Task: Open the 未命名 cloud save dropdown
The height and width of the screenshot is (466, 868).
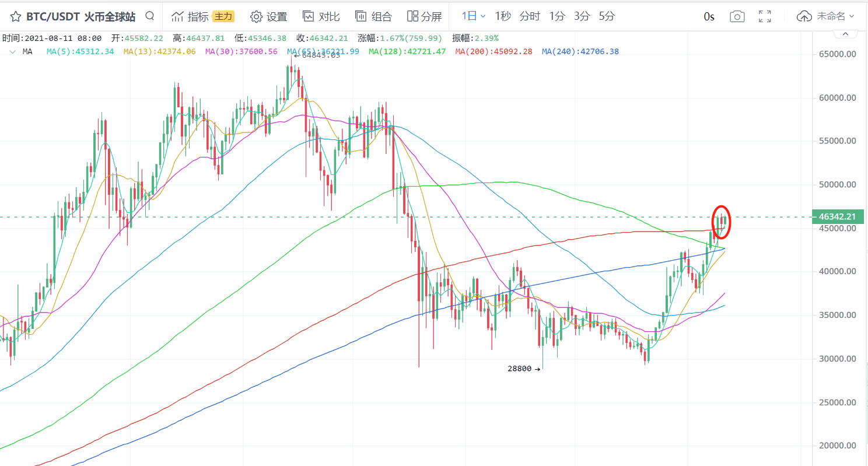Action: tap(825, 16)
